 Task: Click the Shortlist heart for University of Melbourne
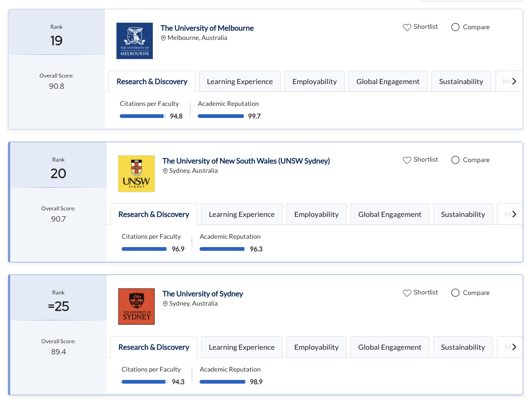407,27
